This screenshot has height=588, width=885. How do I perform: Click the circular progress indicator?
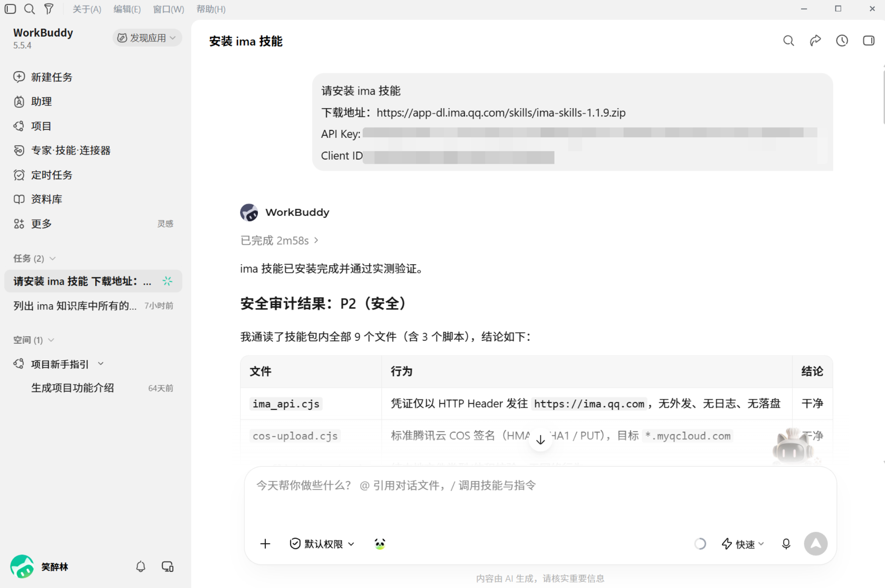(x=700, y=544)
